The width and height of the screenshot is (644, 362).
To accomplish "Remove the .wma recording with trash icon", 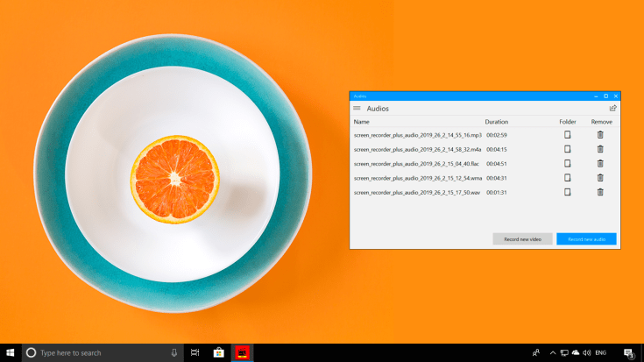I will [x=600, y=178].
